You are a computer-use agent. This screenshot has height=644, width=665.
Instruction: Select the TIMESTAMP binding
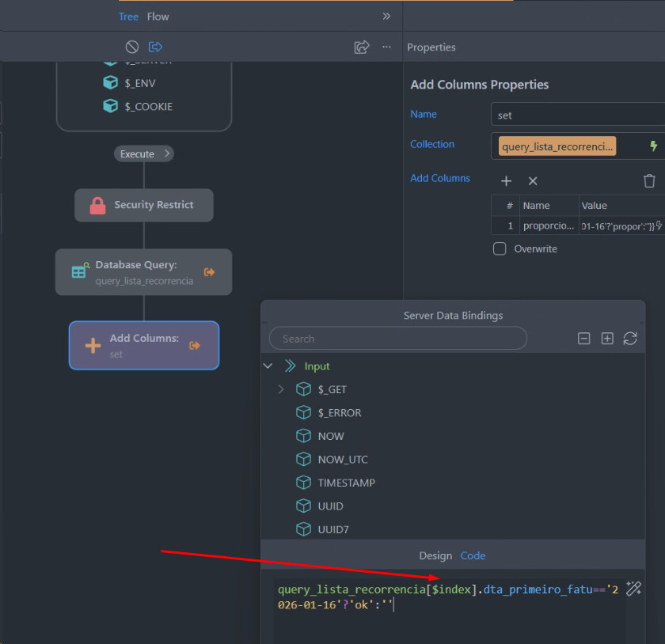[346, 483]
